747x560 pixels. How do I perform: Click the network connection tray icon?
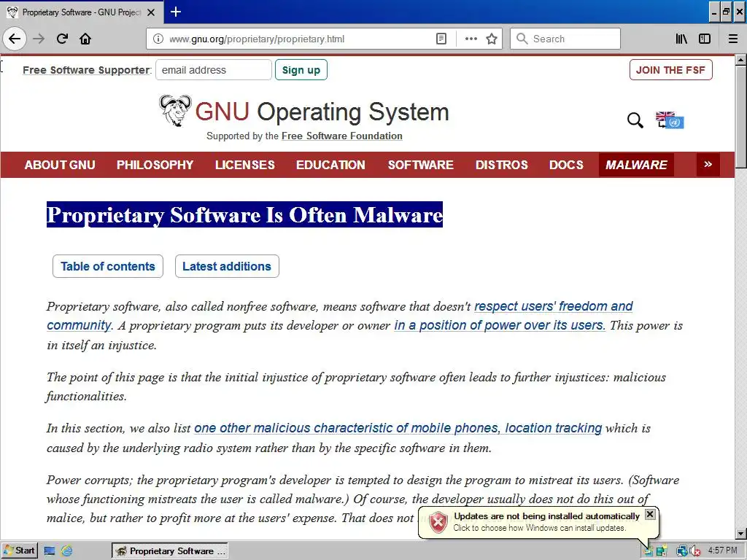coord(681,551)
